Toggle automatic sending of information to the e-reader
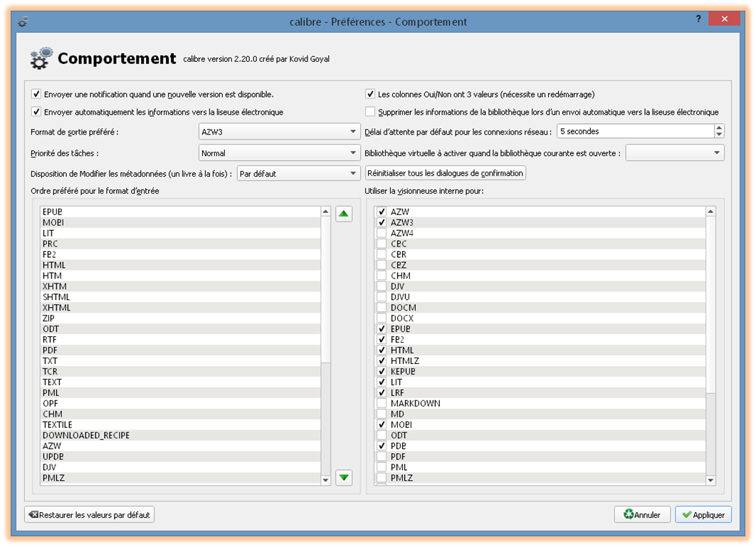The width and height of the screenshot is (756, 547). [x=36, y=112]
